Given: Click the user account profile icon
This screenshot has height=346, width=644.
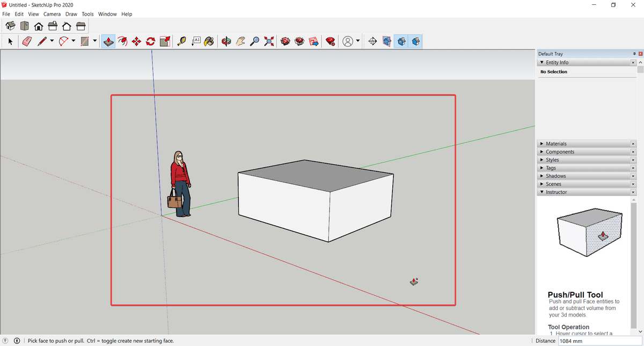Looking at the screenshot, I should pos(348,41).
